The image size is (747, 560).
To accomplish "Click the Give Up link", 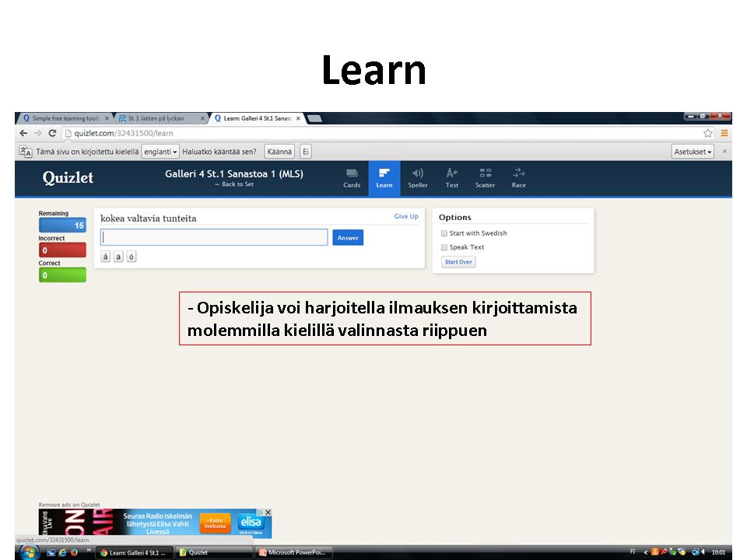I will [x=405, y=217].
